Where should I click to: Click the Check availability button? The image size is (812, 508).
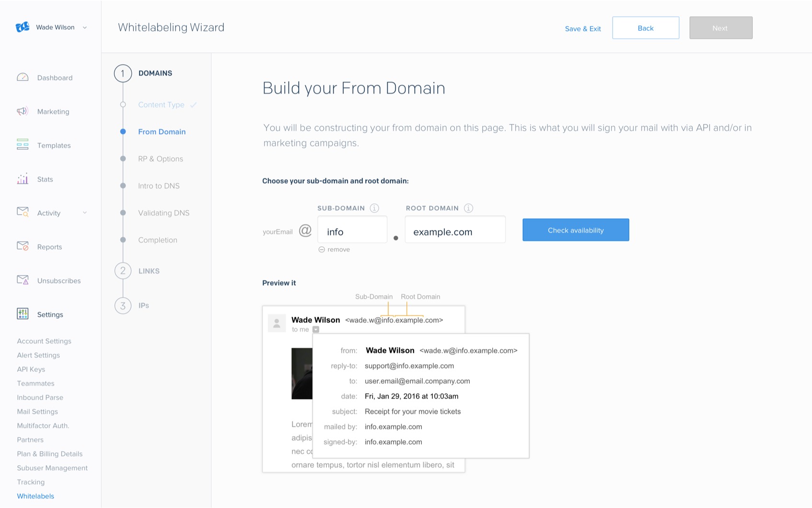click(575, 230)
